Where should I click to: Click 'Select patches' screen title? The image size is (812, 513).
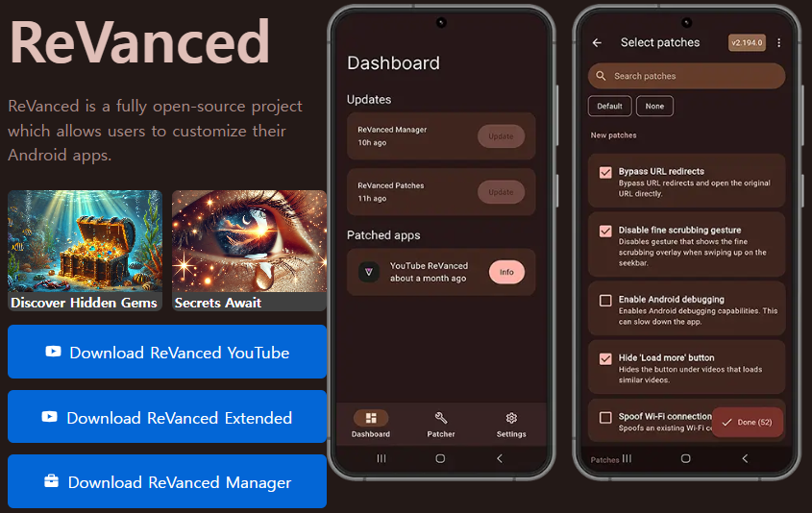[x=660, y=42]
